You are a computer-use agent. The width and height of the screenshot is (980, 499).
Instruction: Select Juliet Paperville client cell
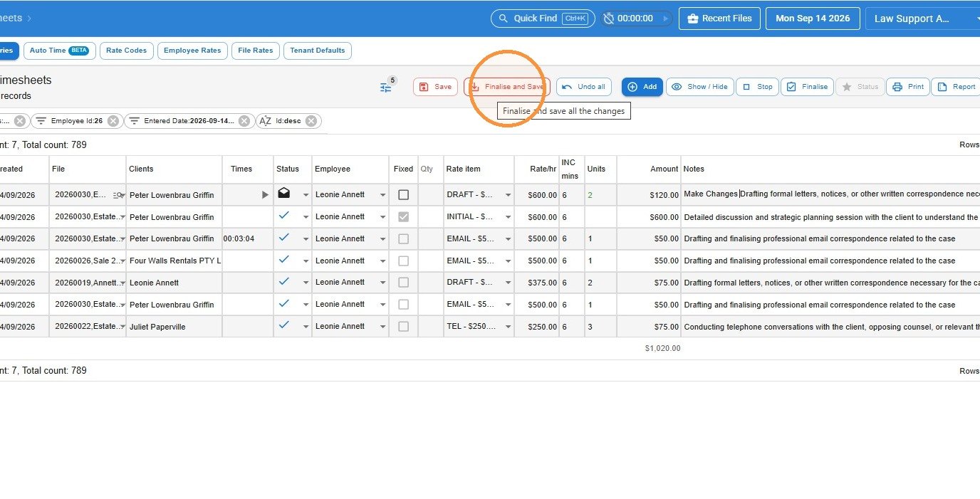pyautogui.click(x=174, y=327)
